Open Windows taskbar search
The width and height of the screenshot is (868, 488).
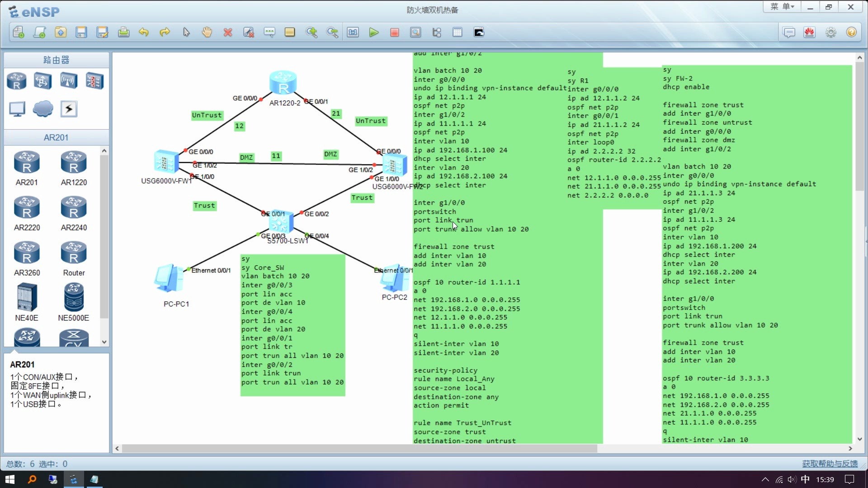tap(32, 479)
